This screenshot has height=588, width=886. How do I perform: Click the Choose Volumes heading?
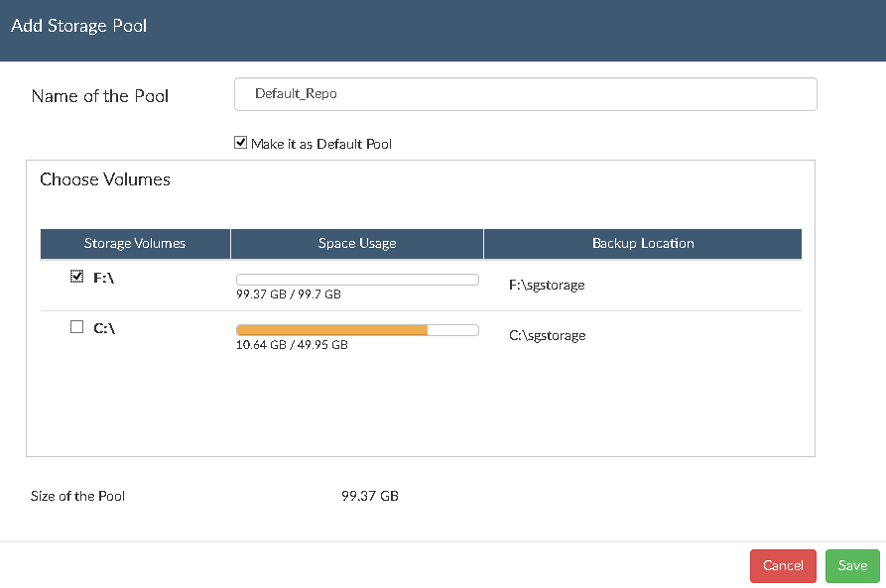pos(105,179)
